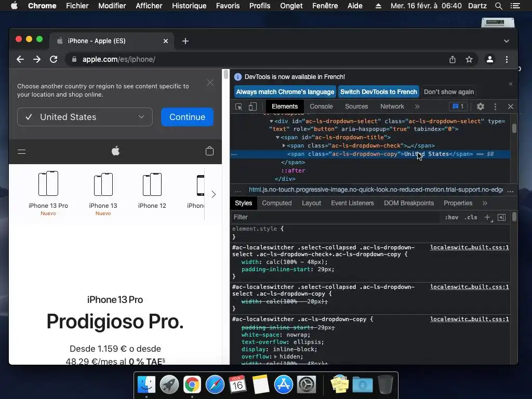The height and width of the screenshot is (399, 532).
Task: Toggle the .cls classes button
Action: (471, 217)
